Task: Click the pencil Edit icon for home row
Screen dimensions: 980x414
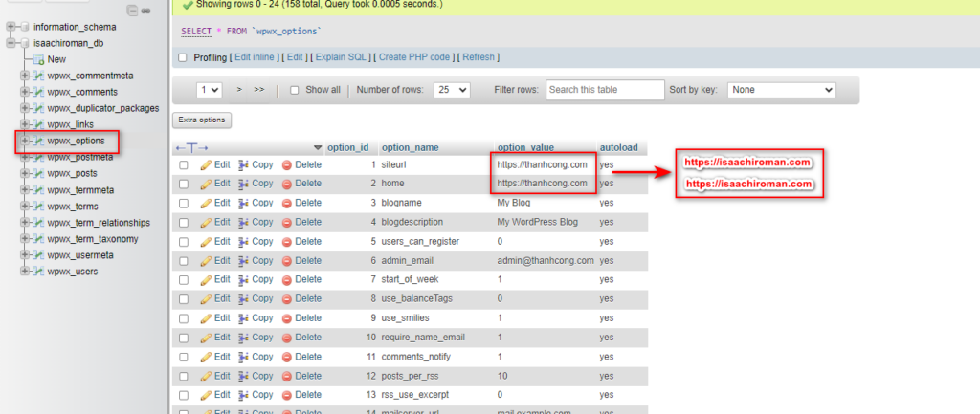Action: (206, 184)
